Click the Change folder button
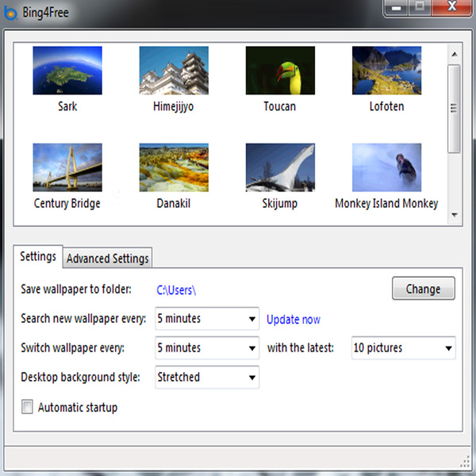 point(424,289)
